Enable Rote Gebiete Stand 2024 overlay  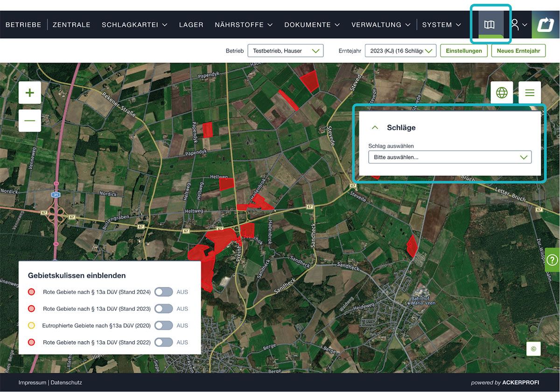point(163,292)
